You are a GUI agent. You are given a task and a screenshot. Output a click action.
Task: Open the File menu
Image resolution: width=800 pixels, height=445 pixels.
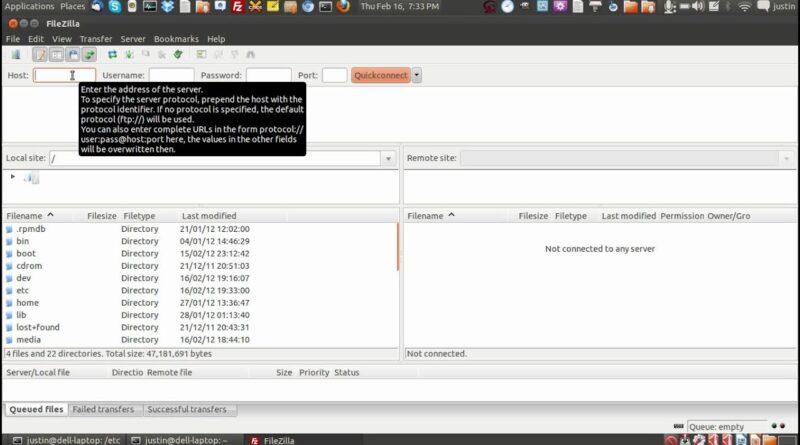(x=13, y=39)
